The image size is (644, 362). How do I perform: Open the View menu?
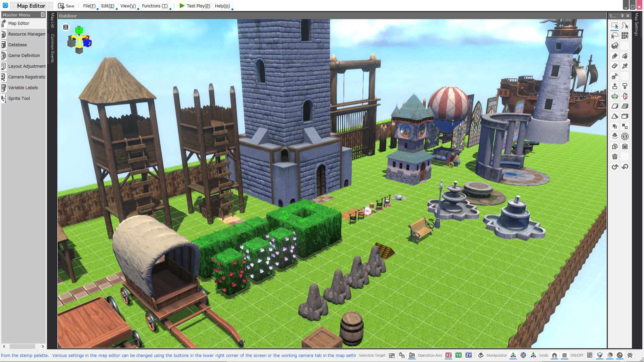[x=128, y=6]
